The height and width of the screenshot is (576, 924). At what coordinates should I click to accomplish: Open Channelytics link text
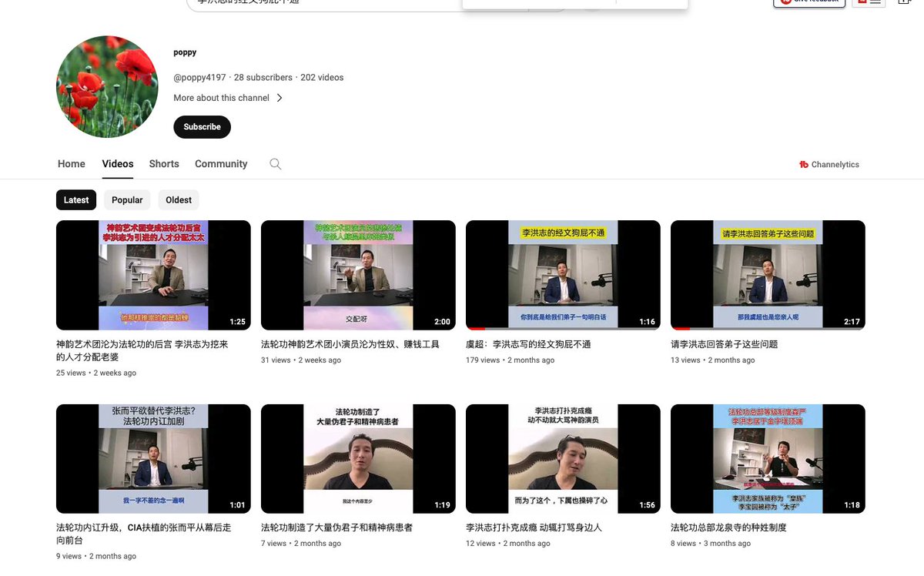click(x=835, y=165)
